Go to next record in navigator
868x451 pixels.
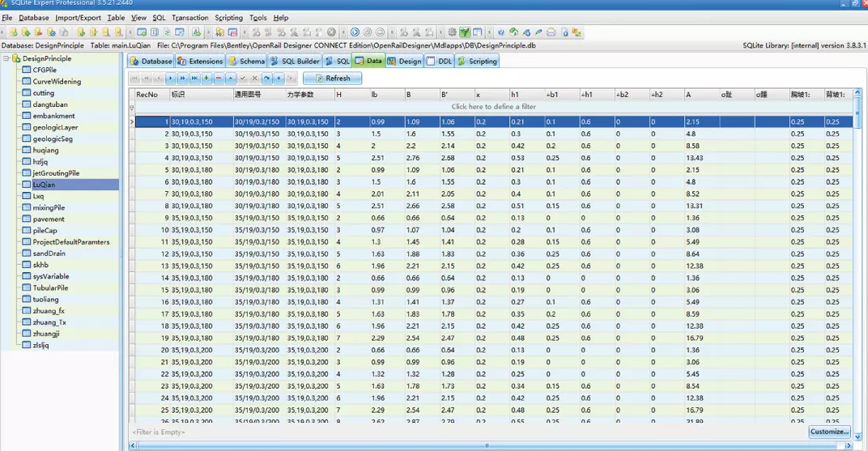[171, 79]
